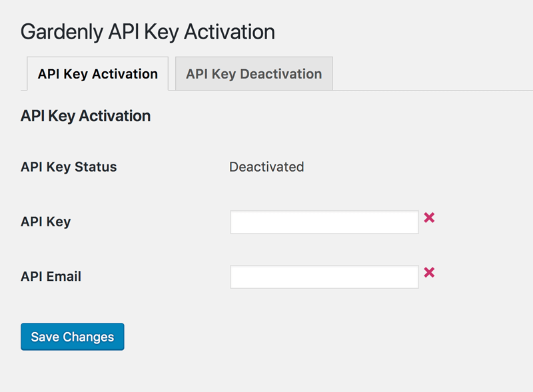Focus the API Email text input
Image resolution: width=533 pixels, height=392 pixels.
coord(324,277)
